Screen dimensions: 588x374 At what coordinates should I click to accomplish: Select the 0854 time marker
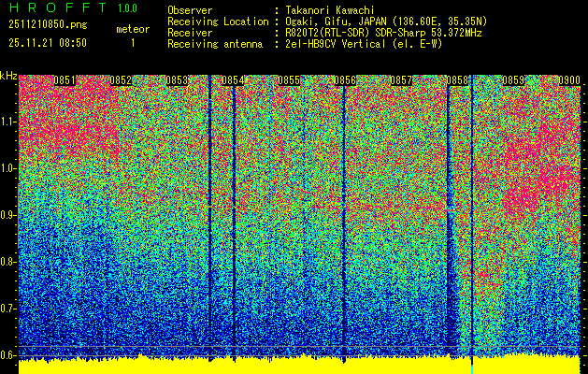[x=233, y=81]
